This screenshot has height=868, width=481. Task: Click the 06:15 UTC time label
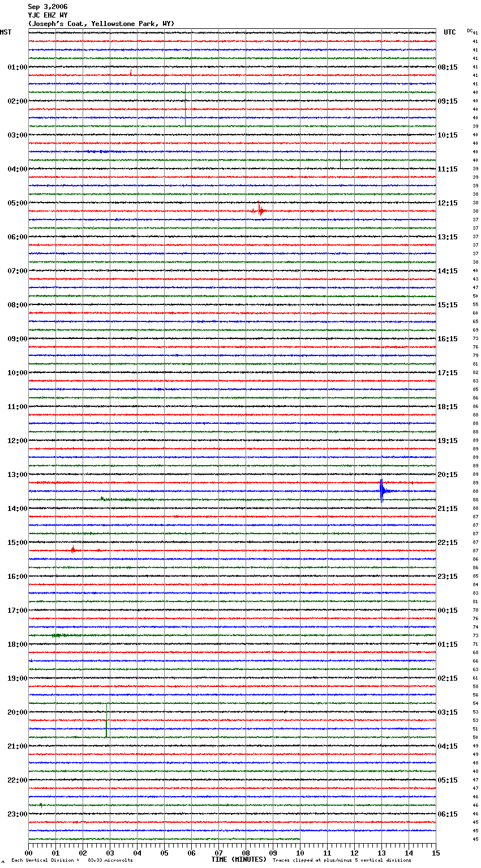448,814
